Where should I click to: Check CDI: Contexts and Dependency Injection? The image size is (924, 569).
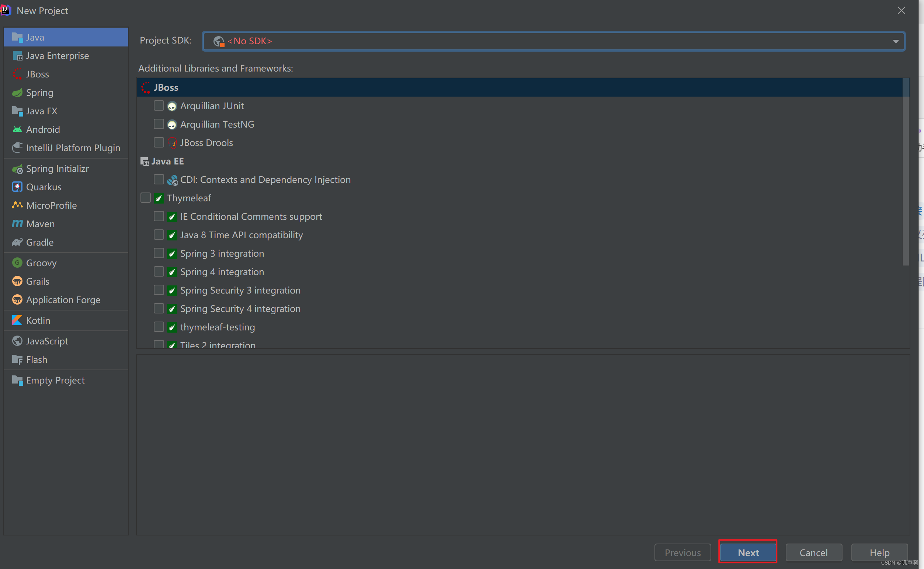tap(159, 180)
